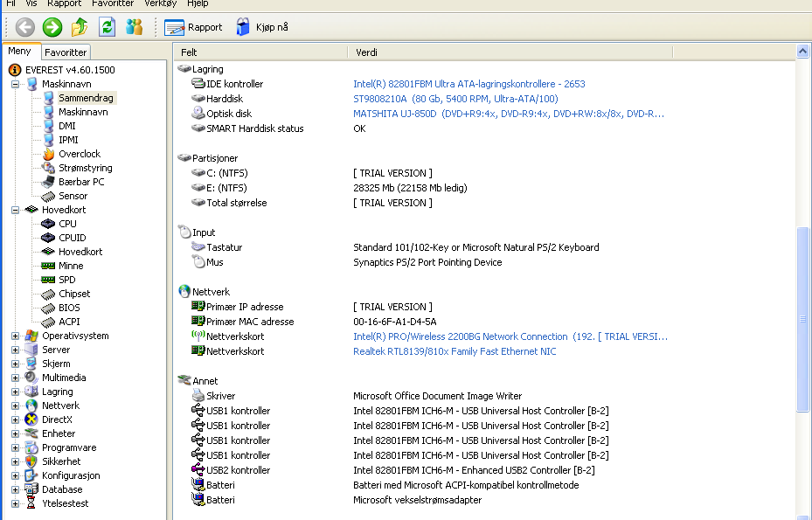
Task: Open the Realtek RTL8139/810x network card link
Action: pos(454,351)
